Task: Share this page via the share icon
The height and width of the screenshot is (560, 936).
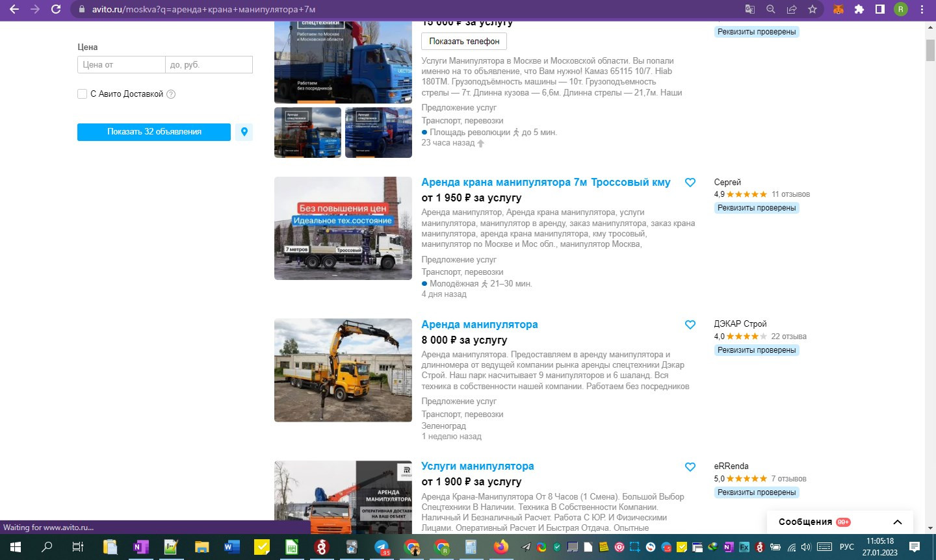Action: [x=792, y=9]
